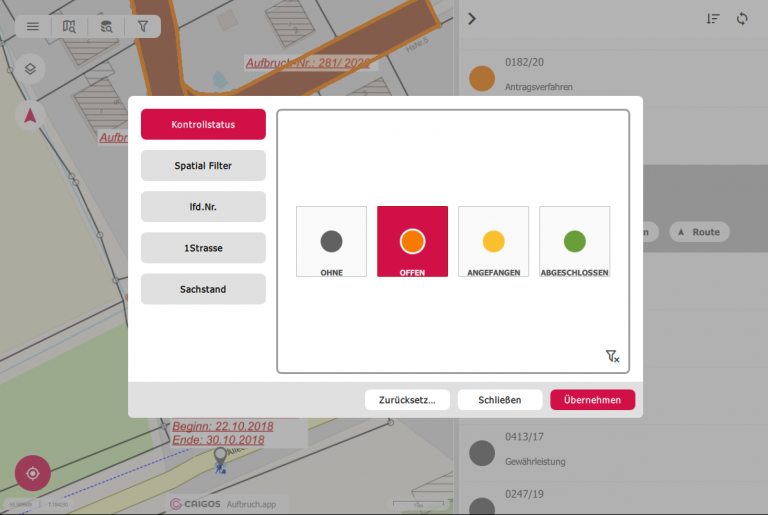Toggle the OFFEN status tile
Viewport: 768px width, 515px height.
412,242
